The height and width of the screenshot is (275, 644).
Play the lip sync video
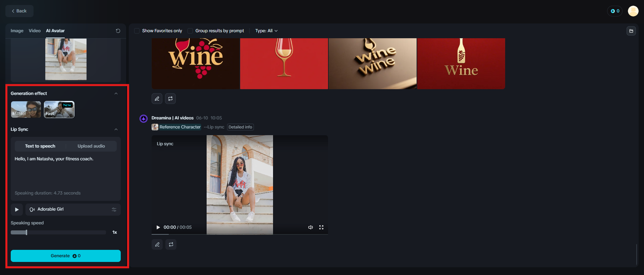(x=158, y=227)
